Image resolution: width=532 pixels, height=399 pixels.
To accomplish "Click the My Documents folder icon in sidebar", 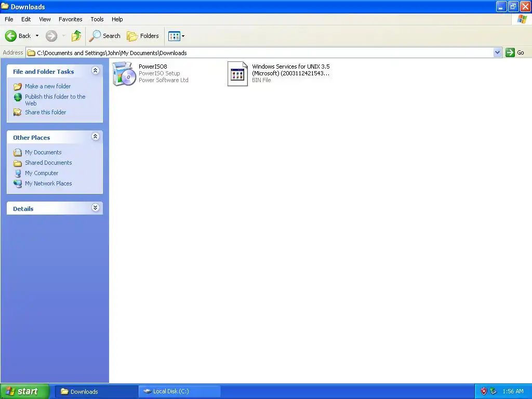I will [x=18, y=152].
